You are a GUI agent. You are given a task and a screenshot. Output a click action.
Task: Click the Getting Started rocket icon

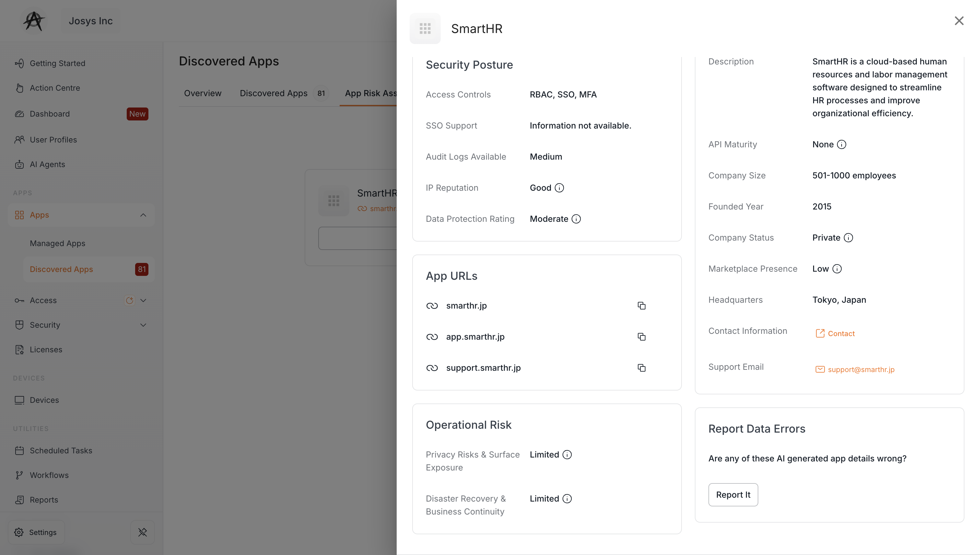(19, 63)
